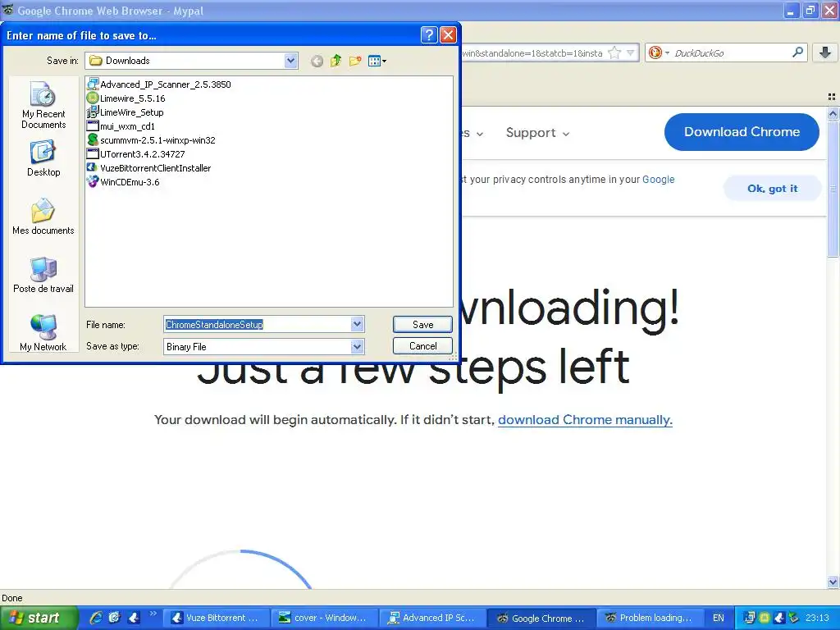Click the Google link in privacy notice
The width and height of the screenshot is (840, 630).
(x=659, y=180)
